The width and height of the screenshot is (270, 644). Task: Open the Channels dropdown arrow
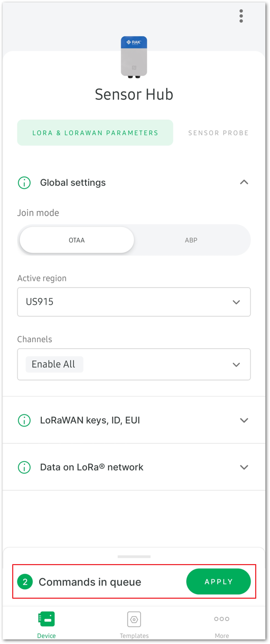(236, 365)
